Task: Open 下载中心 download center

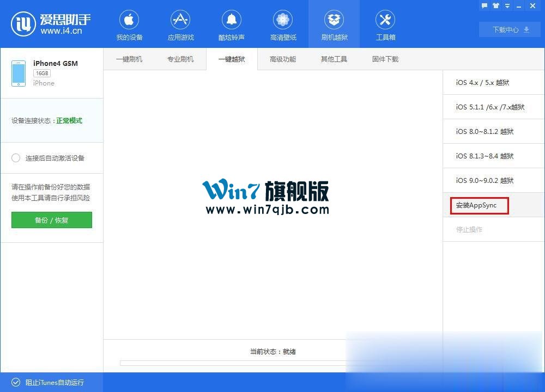Action: pos(511,29)
